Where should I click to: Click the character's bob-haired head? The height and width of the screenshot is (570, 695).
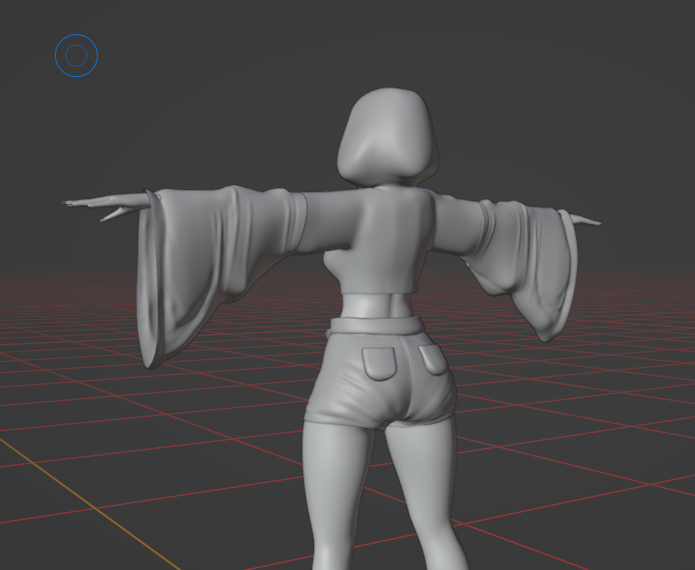point(388,137)
